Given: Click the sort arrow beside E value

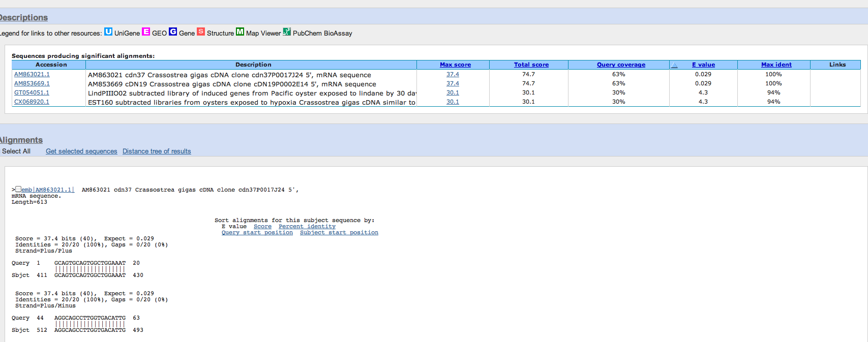Looking at the screenshot, I should tap(675, 65).
